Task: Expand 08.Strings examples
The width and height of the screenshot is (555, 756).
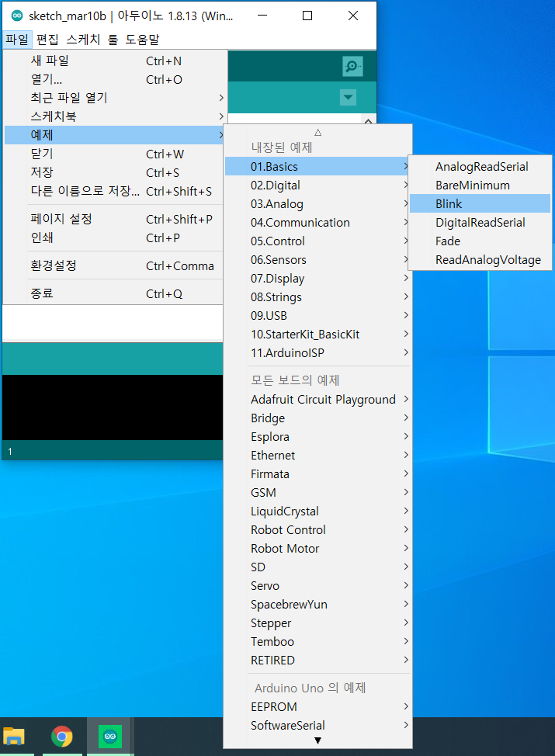Action: point(317,297)
